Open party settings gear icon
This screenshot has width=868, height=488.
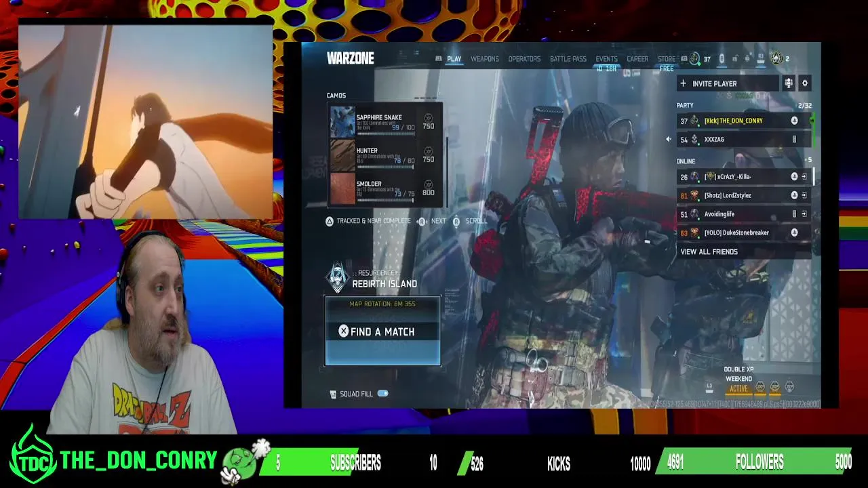(805, 83)
